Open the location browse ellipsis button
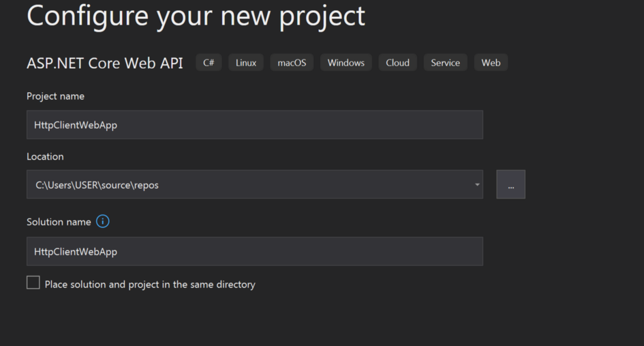The height and width of the screenshot is (346, 644). pyautogui.click(x=510, y=184)
